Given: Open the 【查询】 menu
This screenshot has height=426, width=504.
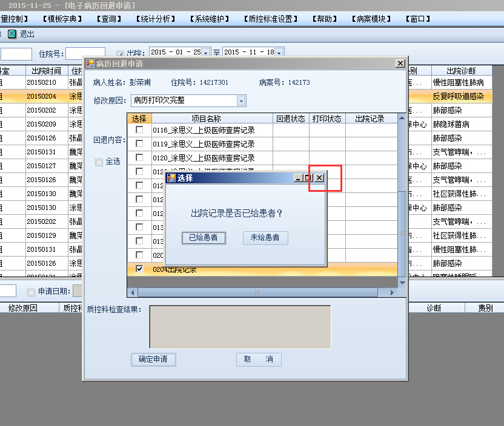Looking at the screenshot, I should (109, 19).
